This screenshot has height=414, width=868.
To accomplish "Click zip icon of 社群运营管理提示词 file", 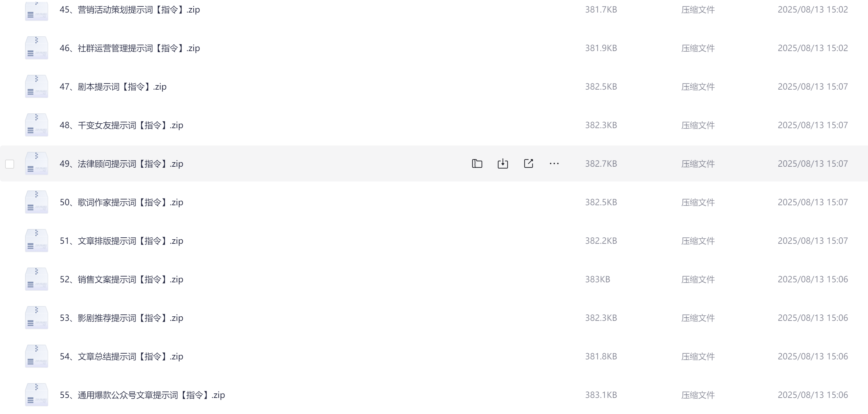I will (x=36, y=48).
